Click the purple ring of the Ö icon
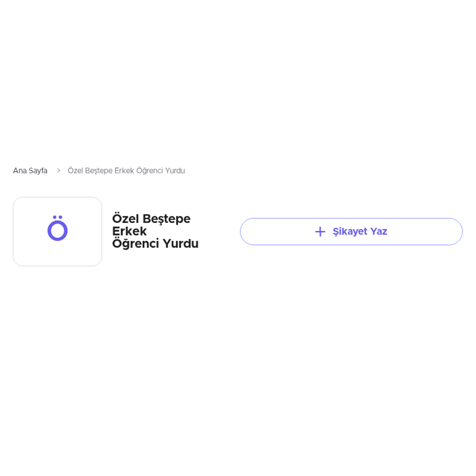This screenshot has width=476, height=476. coord(58,231)
